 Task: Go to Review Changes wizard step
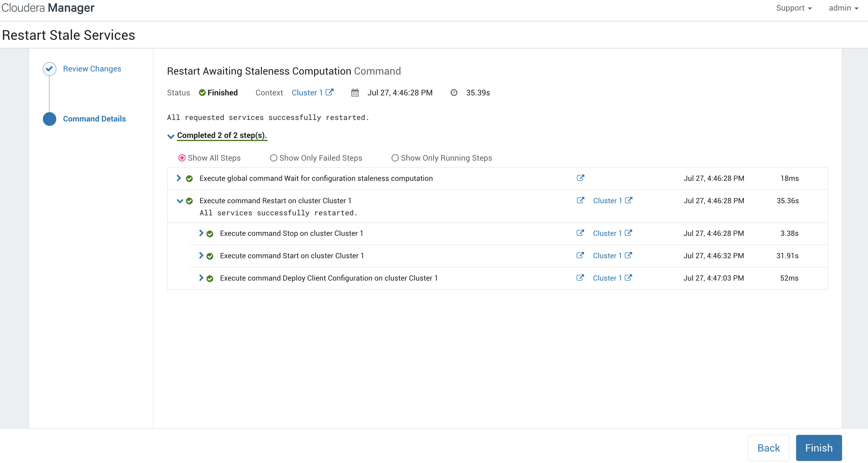(x=92, y=69)
